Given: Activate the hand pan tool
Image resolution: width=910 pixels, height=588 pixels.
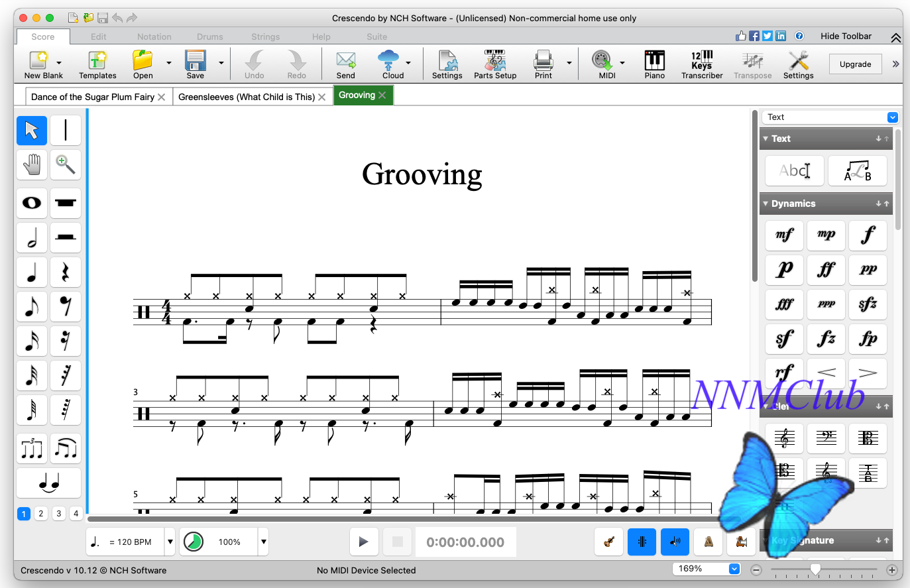Looking at the screenshot, I should (x=32, y=164).
